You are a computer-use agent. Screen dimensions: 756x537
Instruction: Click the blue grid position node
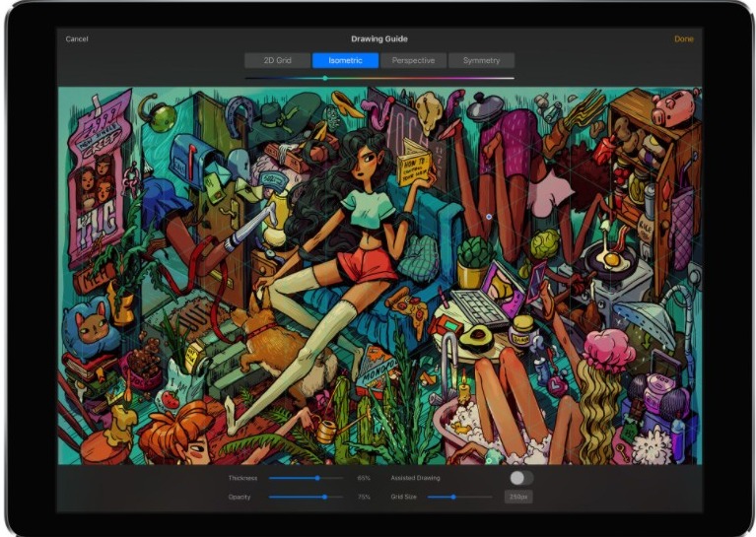(x=489, y=217)
